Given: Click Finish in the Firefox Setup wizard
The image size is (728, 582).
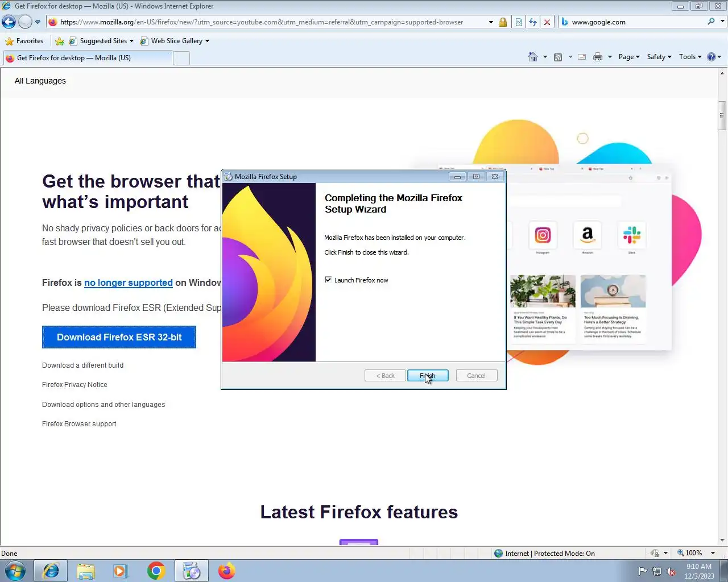Looking at the screenshot, I should (x=428, y=376).
